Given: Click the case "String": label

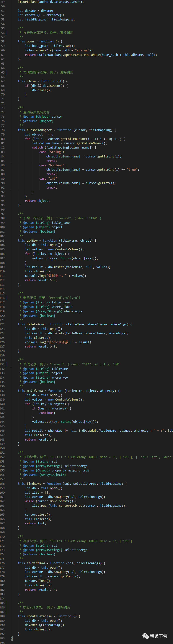Looking at the screenshot, I should (52, 152).
